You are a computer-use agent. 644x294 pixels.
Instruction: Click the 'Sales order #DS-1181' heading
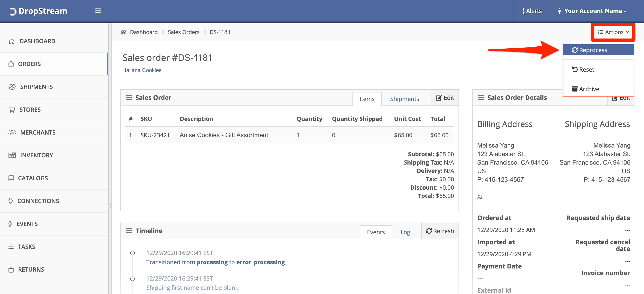coord(167,58)
